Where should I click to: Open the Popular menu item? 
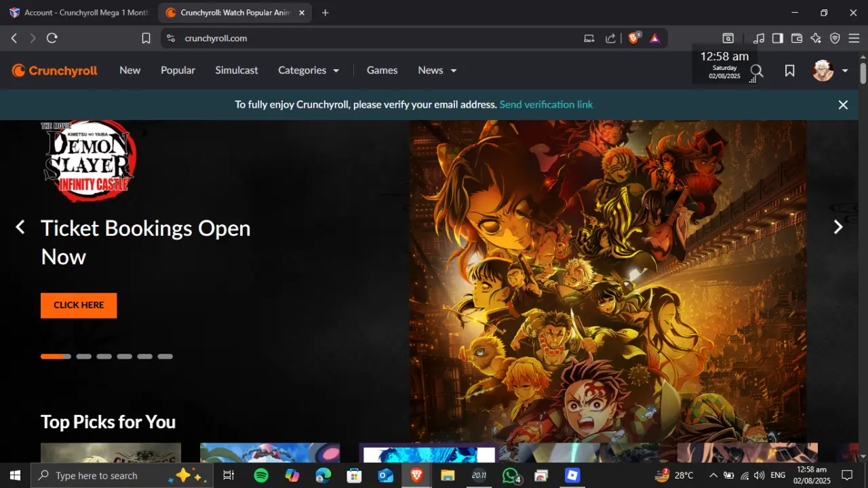178,70
